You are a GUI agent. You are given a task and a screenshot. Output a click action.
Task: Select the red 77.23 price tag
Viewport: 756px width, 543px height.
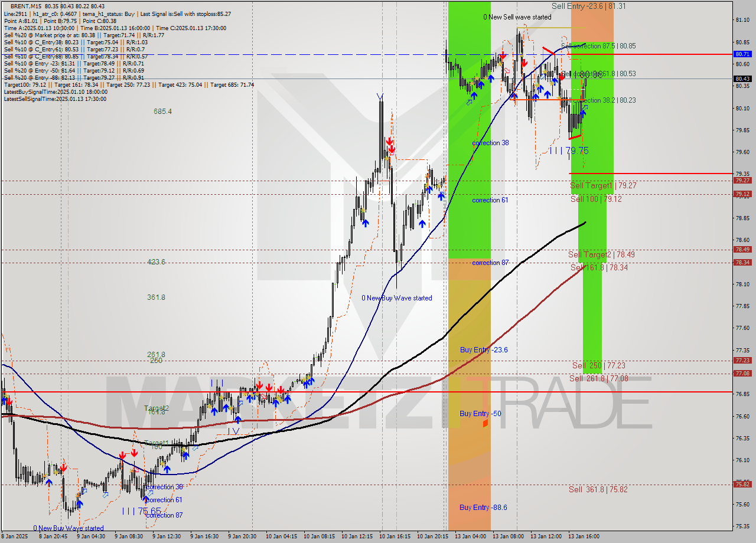tap(742, 360)
